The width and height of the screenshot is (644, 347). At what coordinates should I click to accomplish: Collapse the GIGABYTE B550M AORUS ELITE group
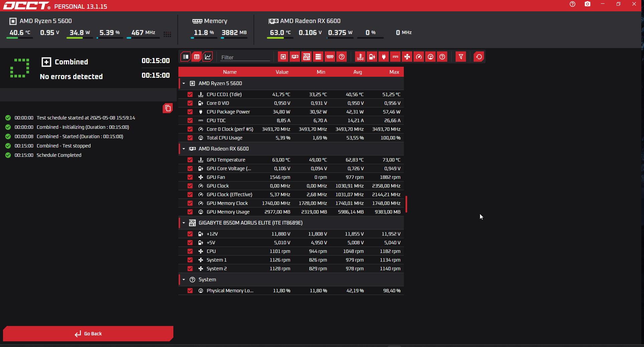coord(184,223)
